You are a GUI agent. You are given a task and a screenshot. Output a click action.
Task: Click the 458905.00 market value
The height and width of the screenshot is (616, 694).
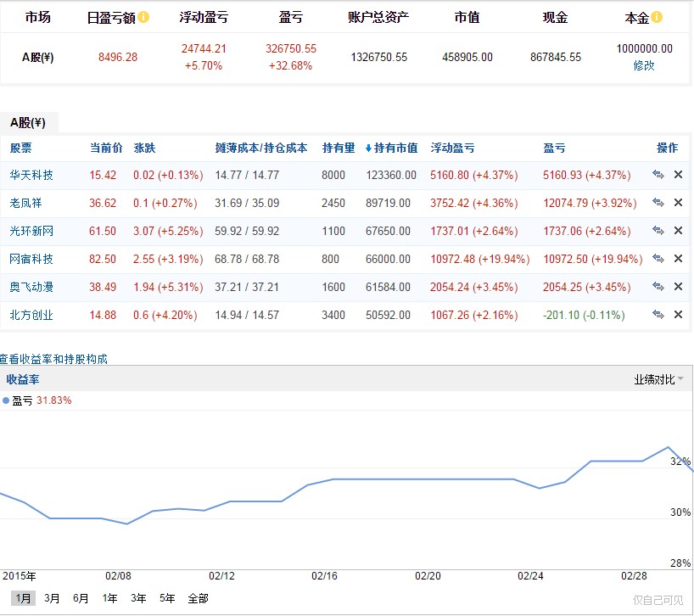(x=467, y=57)
